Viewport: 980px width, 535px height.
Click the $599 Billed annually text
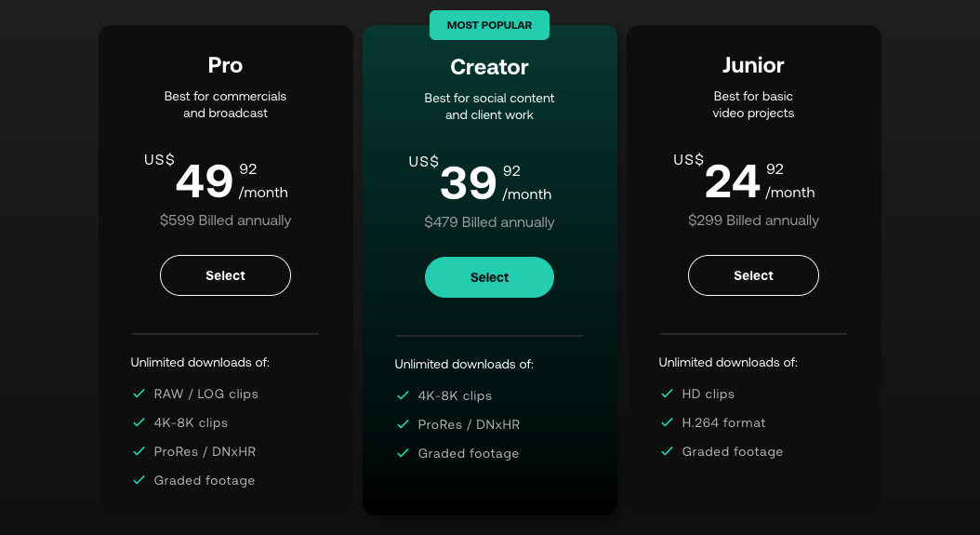point(225,221)
